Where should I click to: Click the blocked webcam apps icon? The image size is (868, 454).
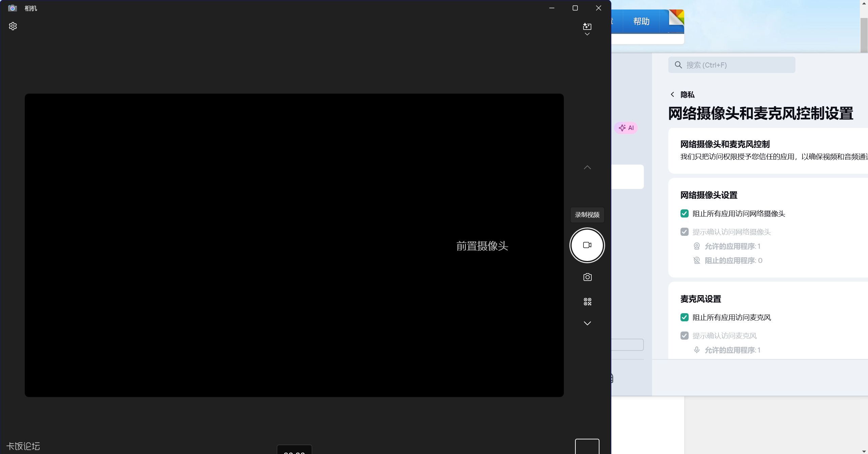tap(697, 260)
